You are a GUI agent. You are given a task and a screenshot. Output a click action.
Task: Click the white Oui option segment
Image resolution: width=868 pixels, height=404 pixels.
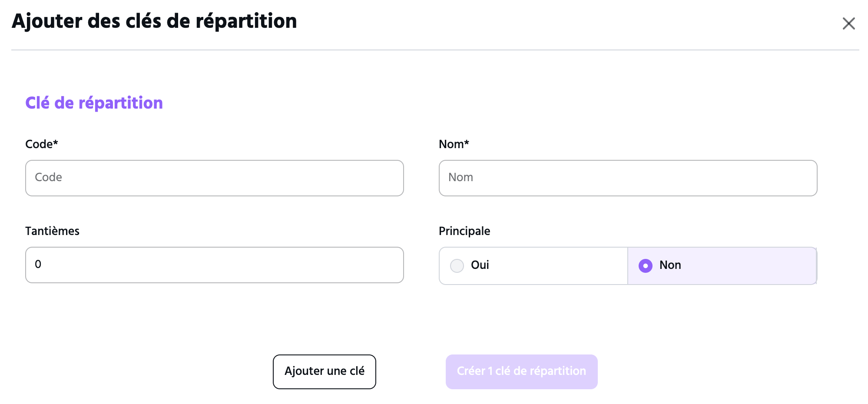(533, 266)
